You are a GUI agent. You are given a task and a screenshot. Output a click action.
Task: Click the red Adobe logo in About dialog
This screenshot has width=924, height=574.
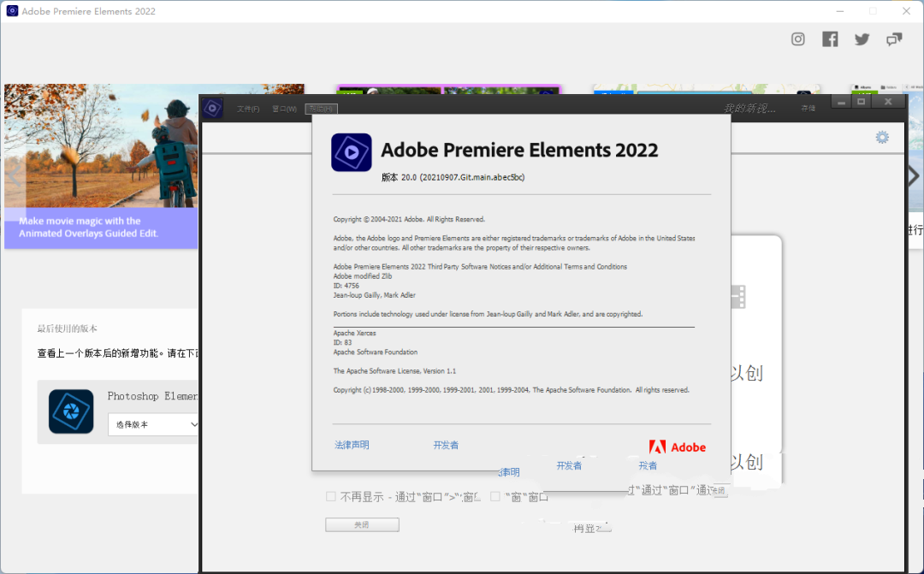[x=677, y=447]
